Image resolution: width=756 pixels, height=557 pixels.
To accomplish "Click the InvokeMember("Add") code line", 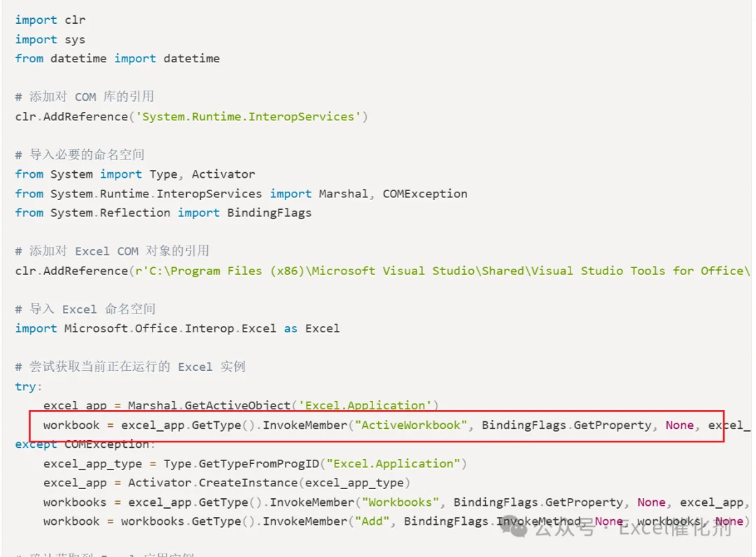I will point(397,521).
